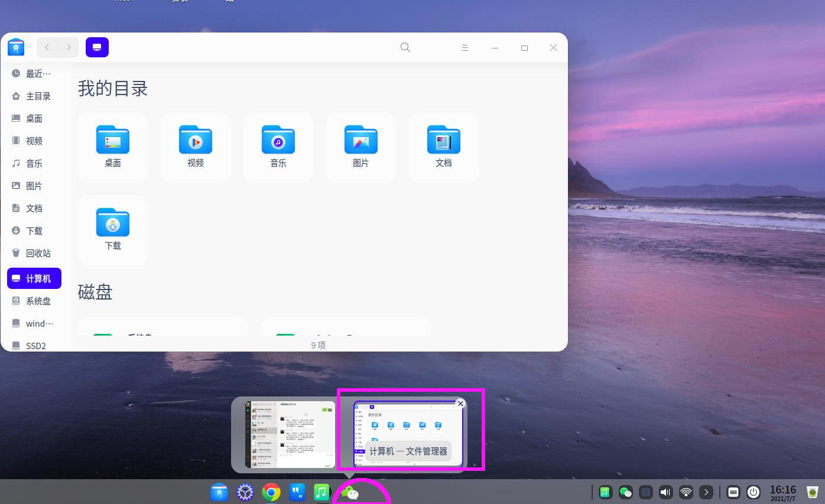The width and height of the screenshot is (825, 504).
Task: Go forward using the file manager forward arrow
Action: coord(69,47)
